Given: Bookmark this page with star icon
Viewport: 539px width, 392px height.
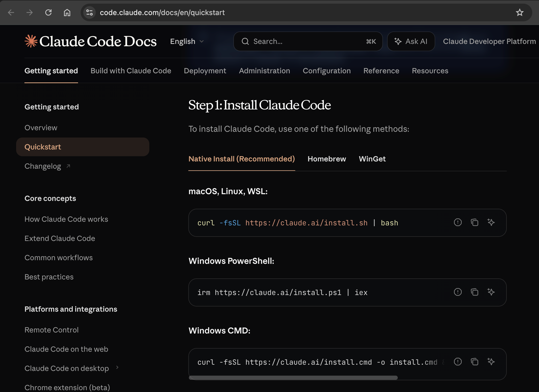Looking at the screenshot, I should 519,12.
